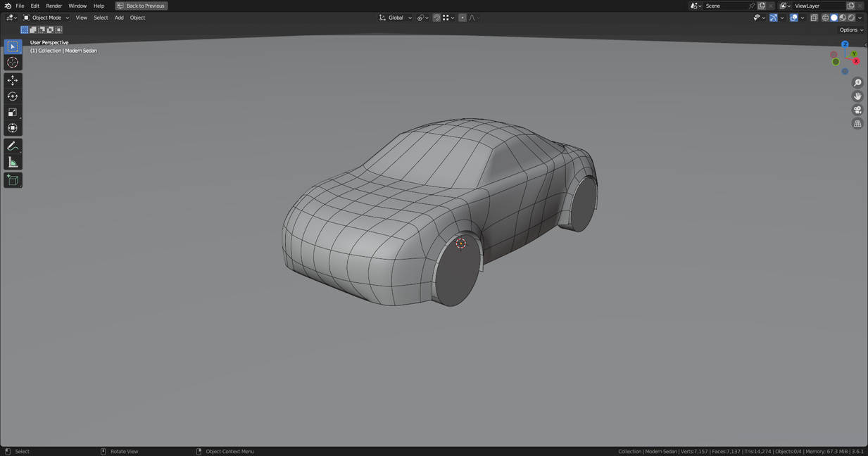Screen dimensions: 868x456
Task: Activate the Scale tool
Action: (13, 113)
